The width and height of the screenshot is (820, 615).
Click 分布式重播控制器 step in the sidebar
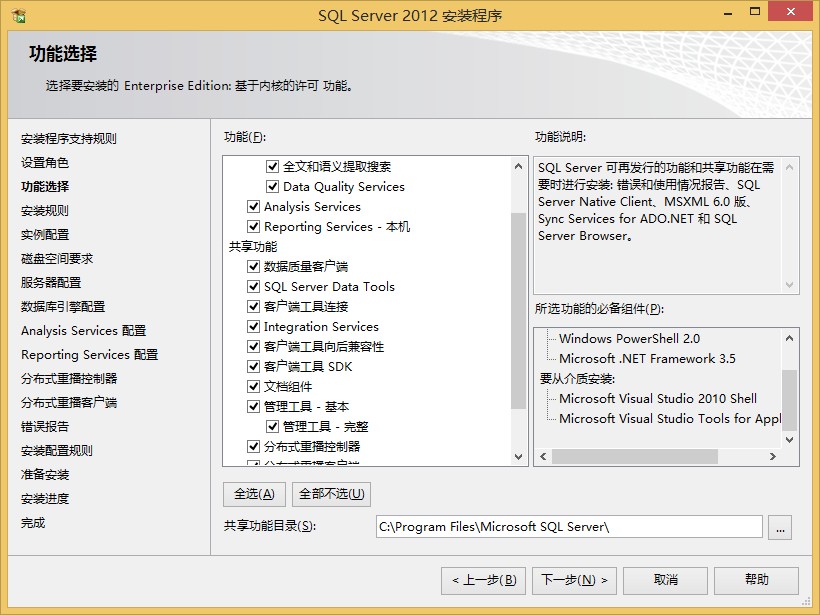pos(69,379)
